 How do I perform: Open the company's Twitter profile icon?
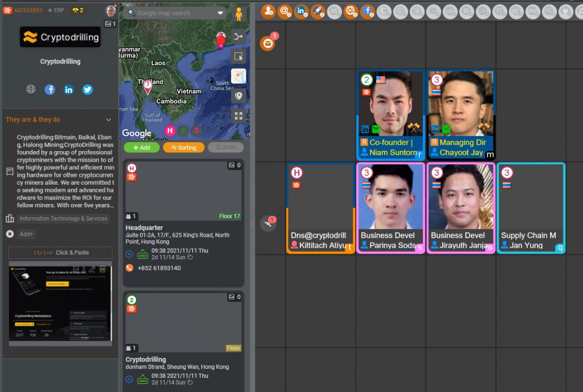88,90
